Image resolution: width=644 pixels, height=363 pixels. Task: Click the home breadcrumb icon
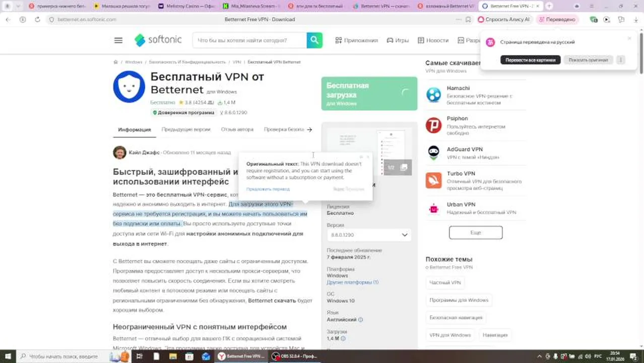[x=115, y=62]
